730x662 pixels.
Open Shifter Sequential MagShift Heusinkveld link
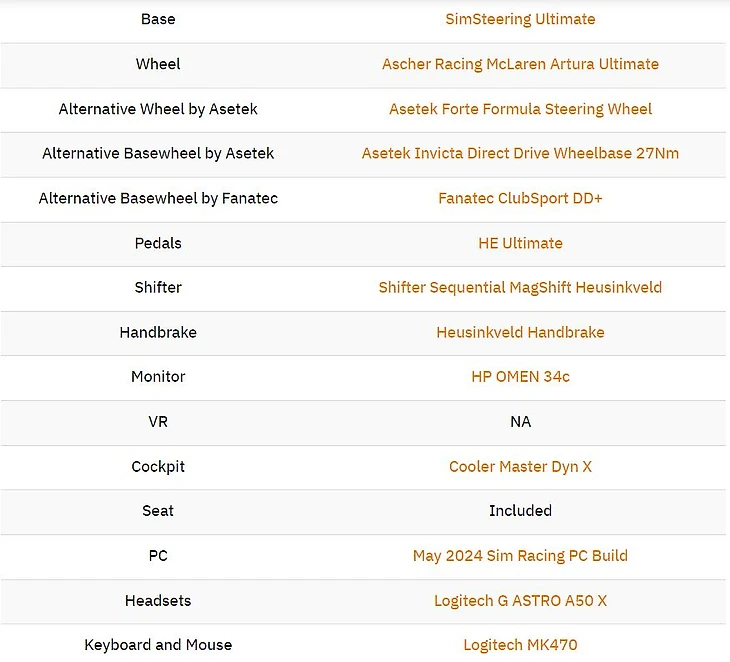pos(520,287)
